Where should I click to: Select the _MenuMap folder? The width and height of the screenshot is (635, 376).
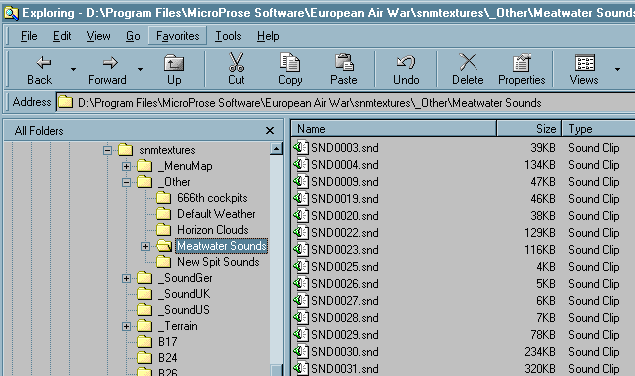point(185,166)
